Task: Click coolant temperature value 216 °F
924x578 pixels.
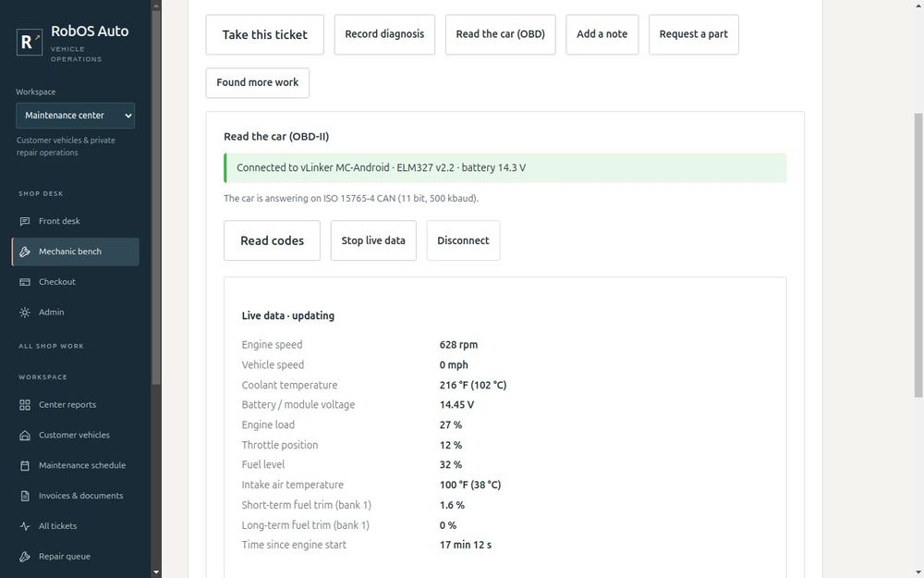Action: point(473,385)
